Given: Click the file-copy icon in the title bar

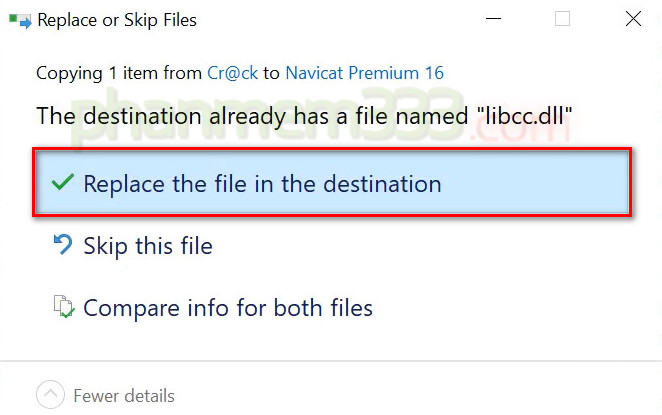Looking at the screenshot, I should (20, 21).
